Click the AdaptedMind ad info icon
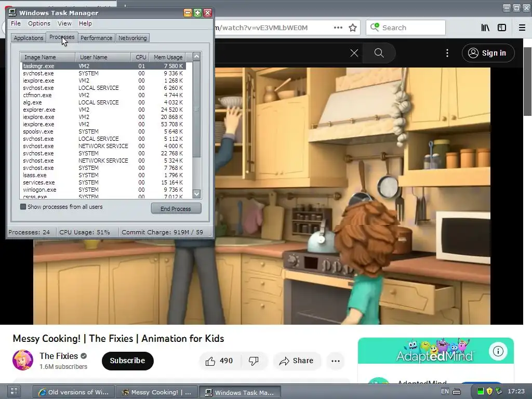Screen dimensions: 532x399 [498, 351]
